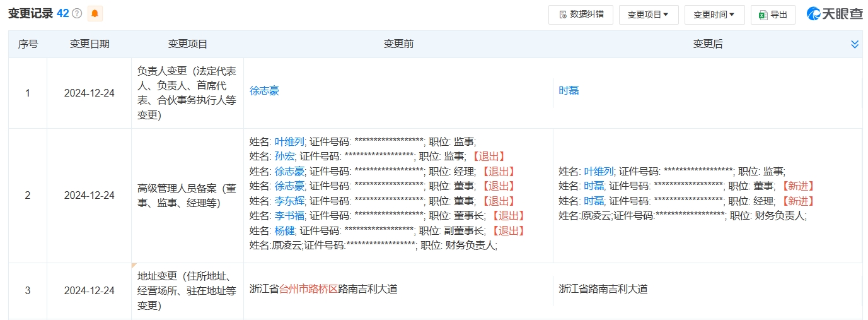Open 徐志豪 link on 董事 退出 row
Image resolution: width=868 pixels, height=320 pixels.
tap(289, 186)
